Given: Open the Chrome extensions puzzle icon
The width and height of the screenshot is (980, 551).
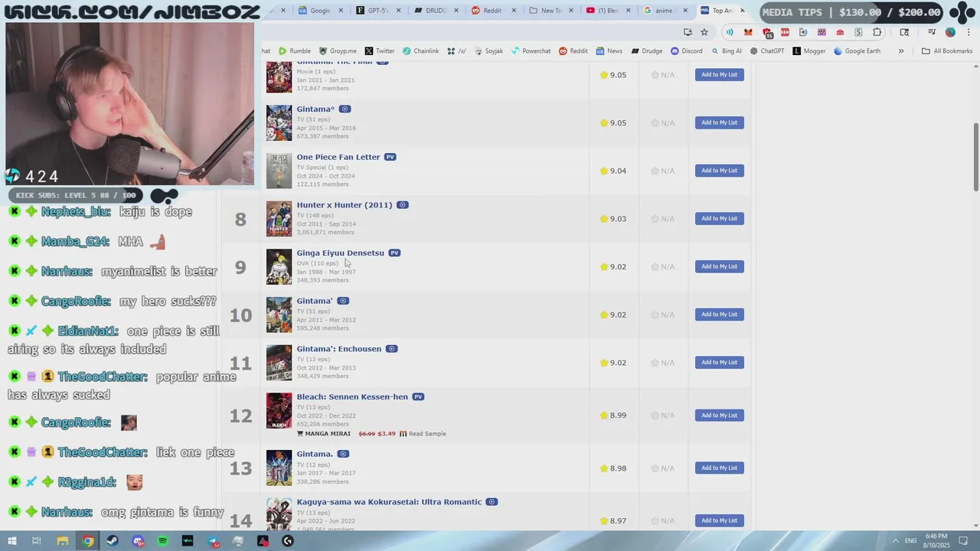Looking at the screenshot, I should point(877,32).
